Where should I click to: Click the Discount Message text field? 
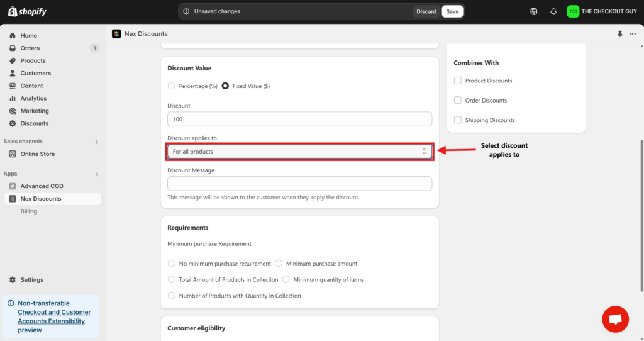(299, 184)
